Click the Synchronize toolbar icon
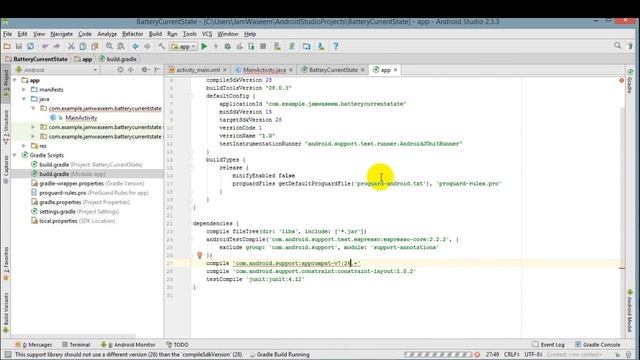The image size is (640, 360). pyautogui.click(x=31, y=47)
